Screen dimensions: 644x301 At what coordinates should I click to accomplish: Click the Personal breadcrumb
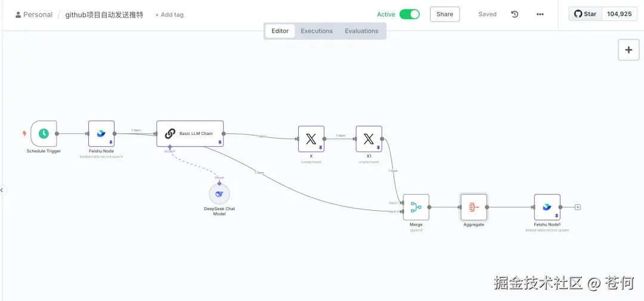click(34, 15)
